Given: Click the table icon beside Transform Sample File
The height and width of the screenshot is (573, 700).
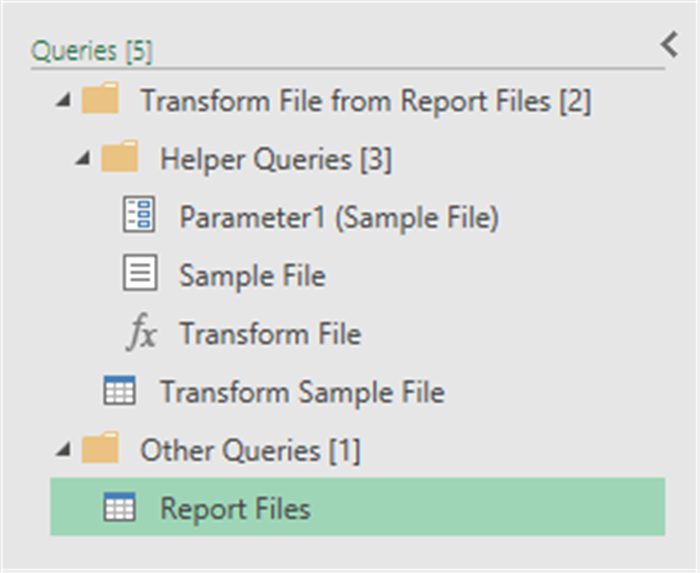Looking at the screenshot, I should click(x=119, y=391).
